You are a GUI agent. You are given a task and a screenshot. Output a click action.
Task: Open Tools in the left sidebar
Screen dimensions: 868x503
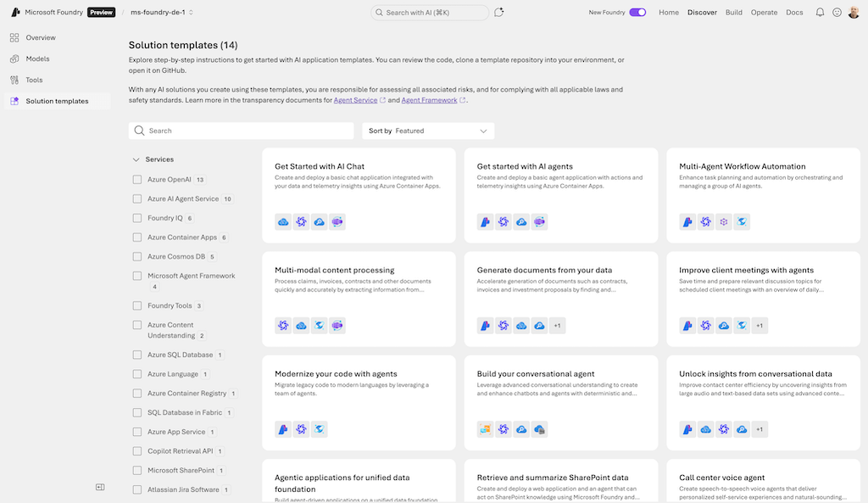click(x=34, y=80)
